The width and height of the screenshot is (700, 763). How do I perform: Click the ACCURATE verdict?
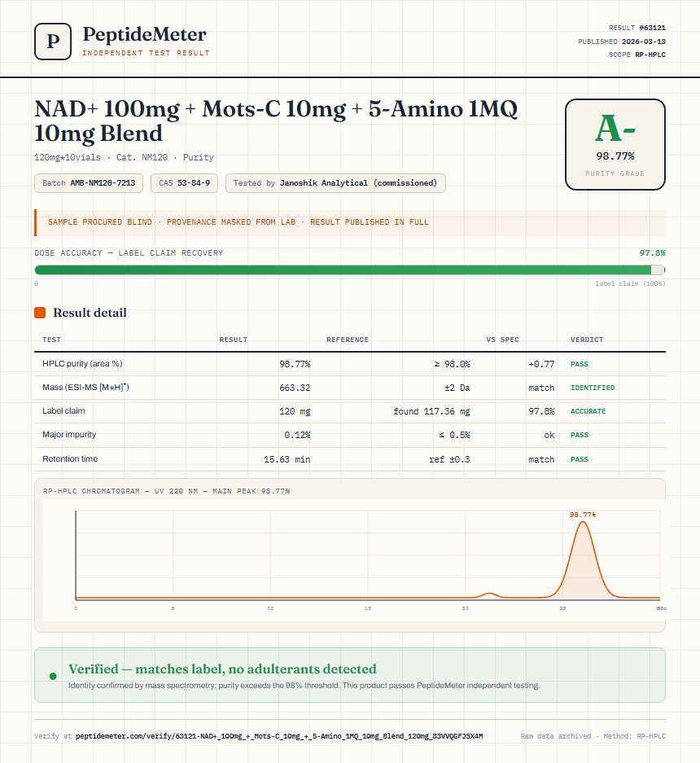tap(588, 411)
